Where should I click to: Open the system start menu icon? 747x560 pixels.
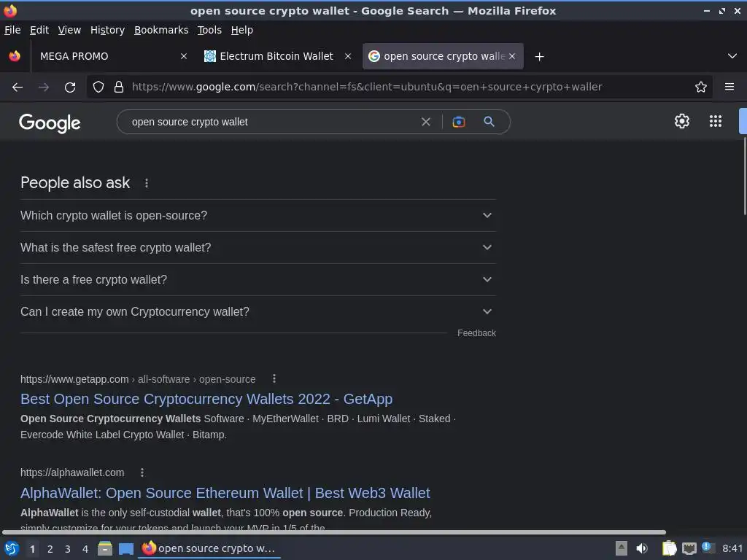12,548
